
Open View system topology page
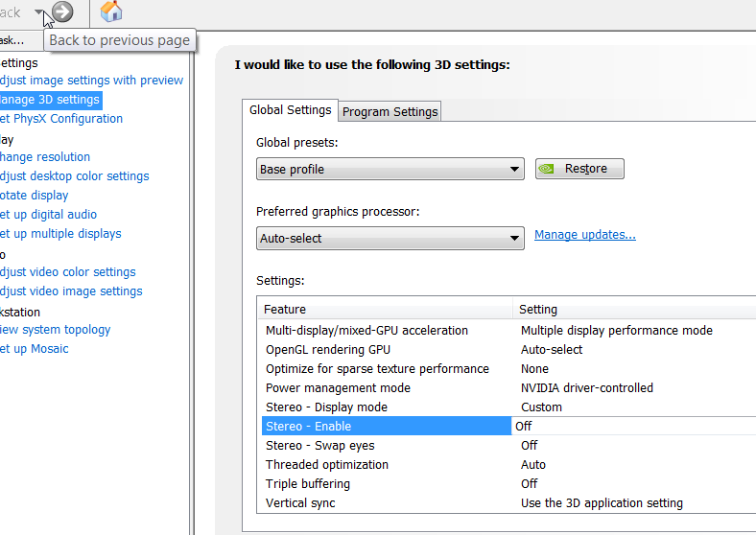click(x=55, y=330)
